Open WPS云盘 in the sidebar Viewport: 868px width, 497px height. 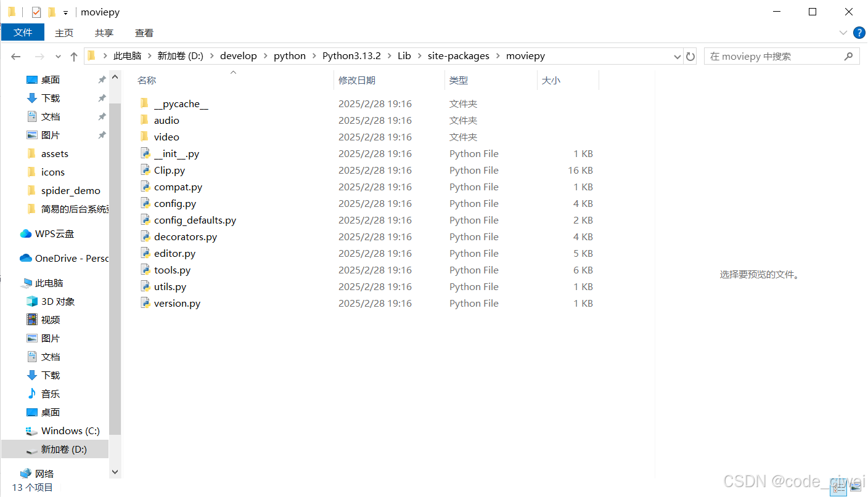coord(47,233)
